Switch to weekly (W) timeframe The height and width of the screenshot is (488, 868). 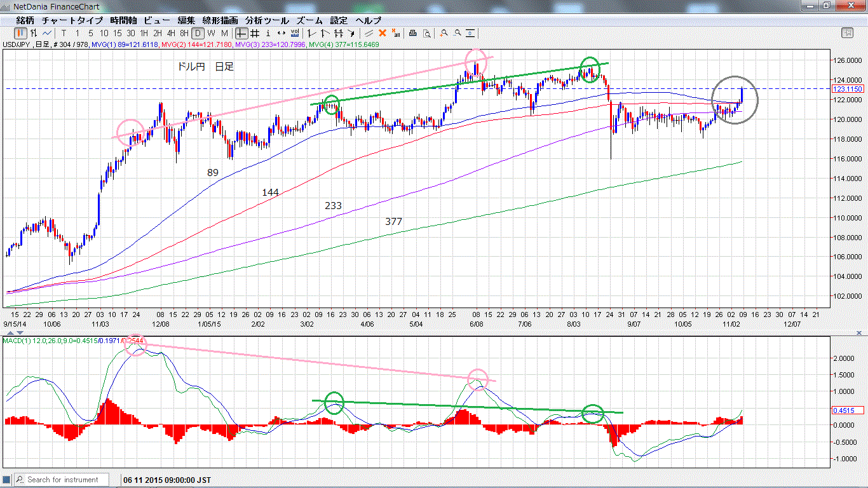211,33
